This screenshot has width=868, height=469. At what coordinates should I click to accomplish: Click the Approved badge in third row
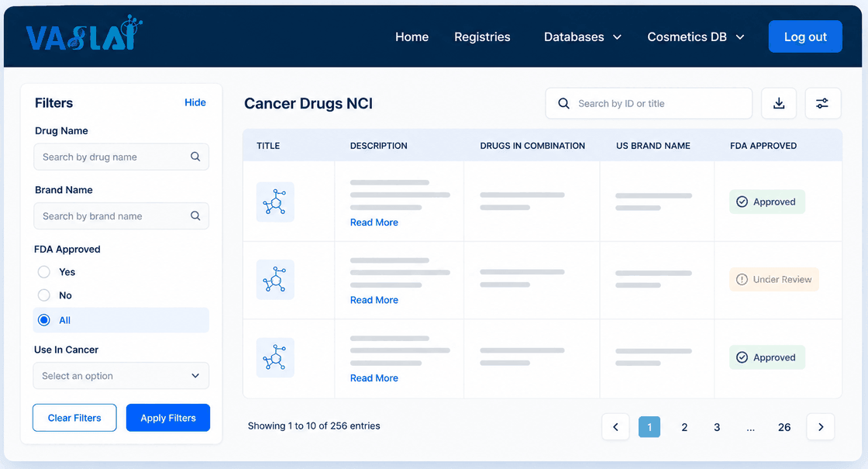(x=767, y=357)
